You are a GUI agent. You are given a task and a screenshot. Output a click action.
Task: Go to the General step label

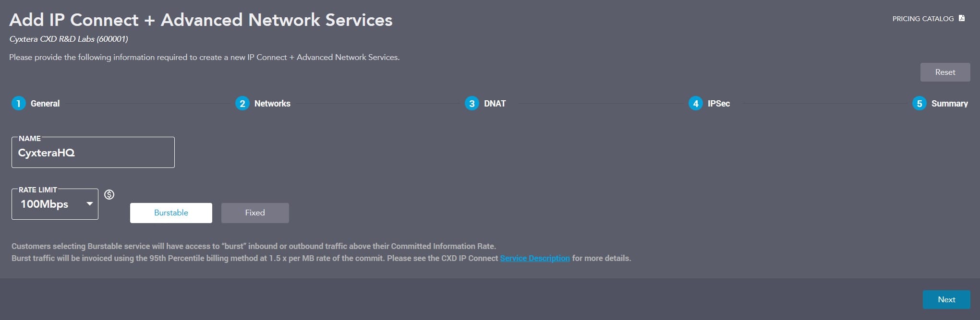[45, 103]
